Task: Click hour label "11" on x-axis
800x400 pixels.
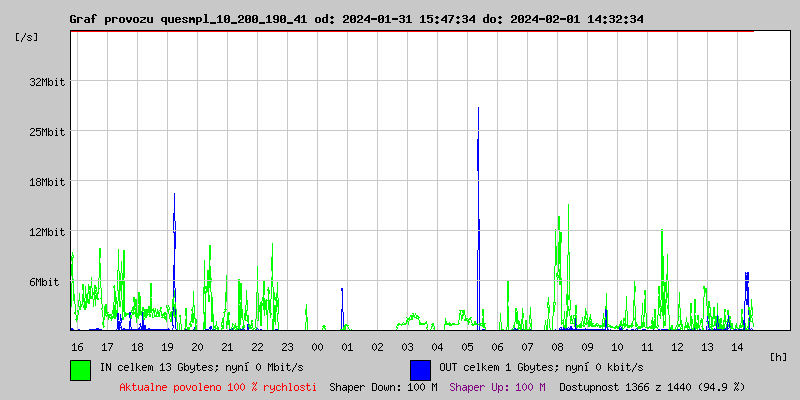Action: [x=647, y=347]
